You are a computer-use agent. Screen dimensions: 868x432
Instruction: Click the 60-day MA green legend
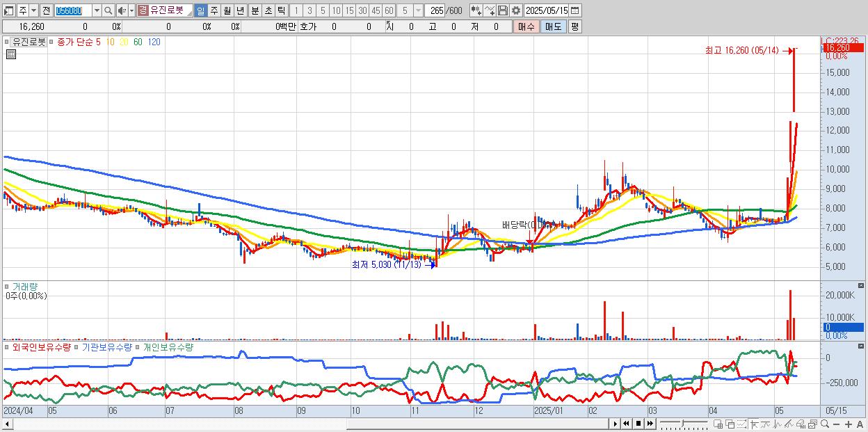138,42
